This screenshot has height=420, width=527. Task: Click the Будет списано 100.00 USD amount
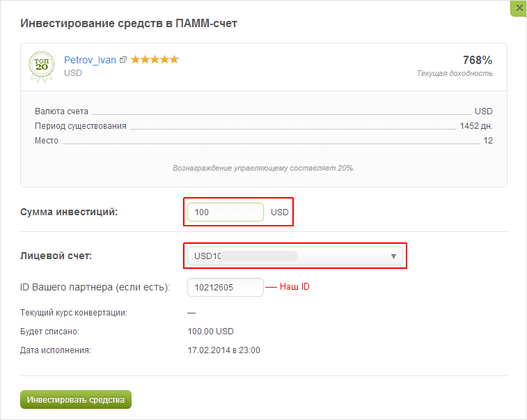tap(210, 332)
